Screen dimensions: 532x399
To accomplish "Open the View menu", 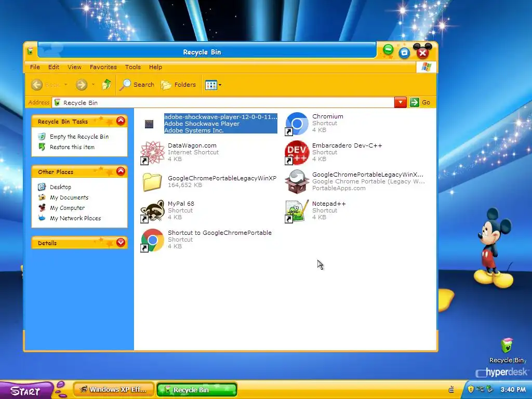I will pyautogui.click(x=74, y=67).
